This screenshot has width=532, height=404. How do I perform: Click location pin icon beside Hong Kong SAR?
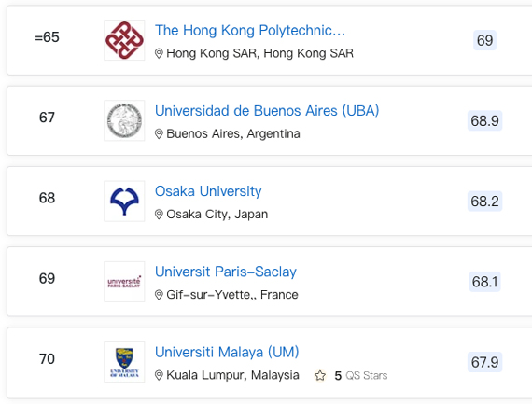click(159, 53)
